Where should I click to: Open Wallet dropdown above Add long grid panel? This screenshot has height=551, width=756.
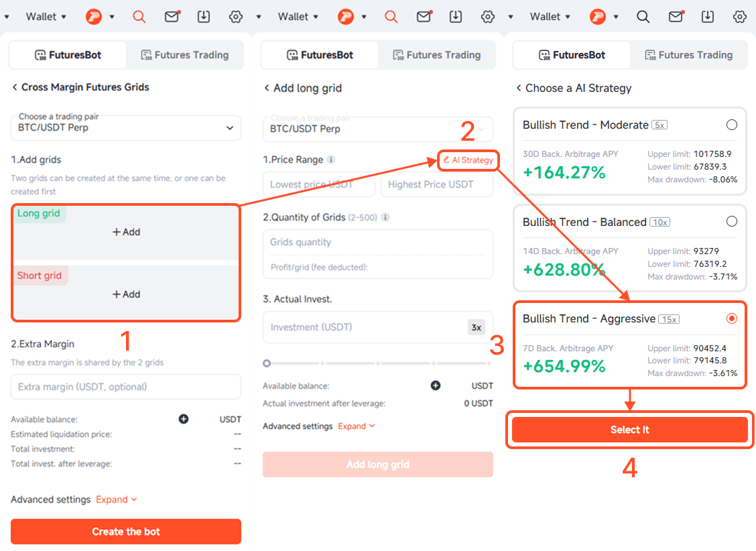coord(298,17)
